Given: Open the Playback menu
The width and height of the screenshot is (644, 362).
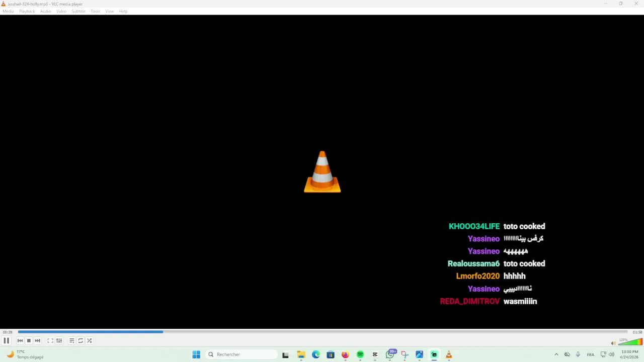Looking at the screenshot, I should pos(27,11).
